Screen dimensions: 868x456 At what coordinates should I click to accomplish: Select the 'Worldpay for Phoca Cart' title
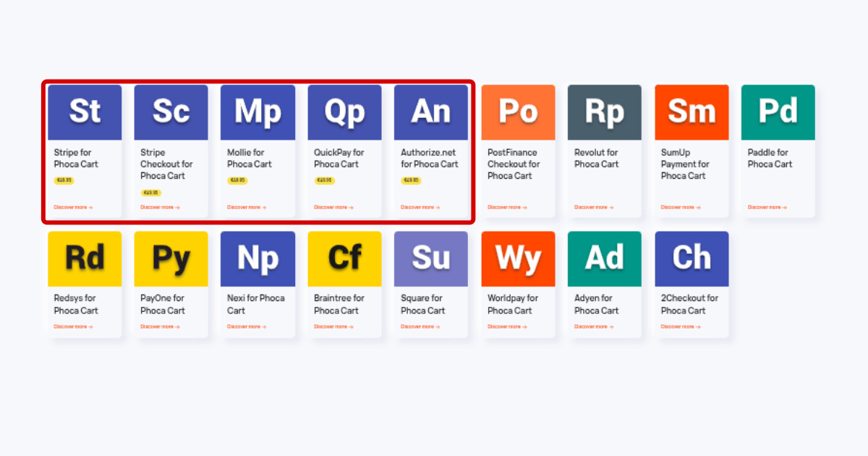point(513,304)
